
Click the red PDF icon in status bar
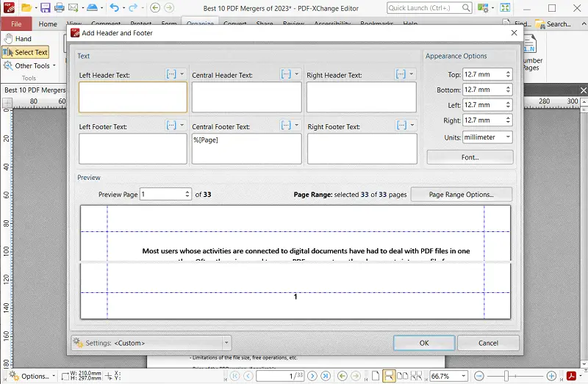(x=571, y=376)
